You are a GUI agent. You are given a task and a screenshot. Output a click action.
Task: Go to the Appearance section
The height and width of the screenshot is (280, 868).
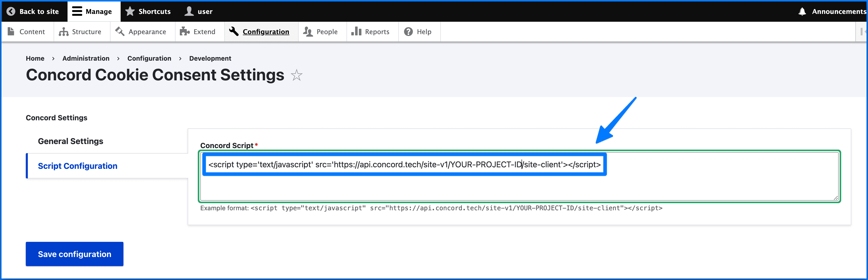click(x=141, y=32)
